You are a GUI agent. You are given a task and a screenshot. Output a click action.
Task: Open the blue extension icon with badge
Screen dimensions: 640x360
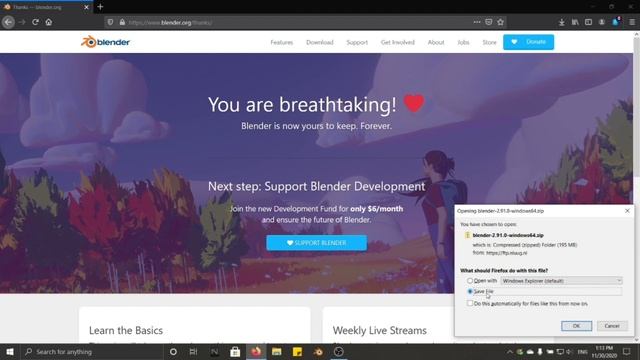[616, 22]
